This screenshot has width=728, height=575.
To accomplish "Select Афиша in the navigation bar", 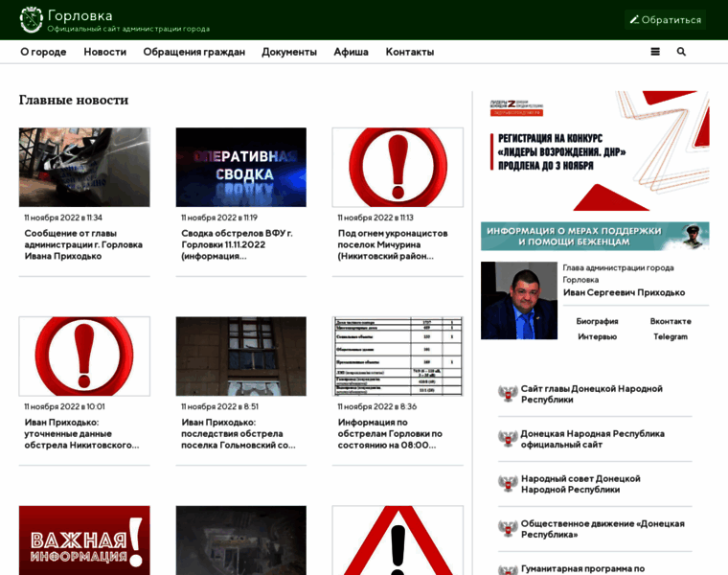I will point(351,52).
